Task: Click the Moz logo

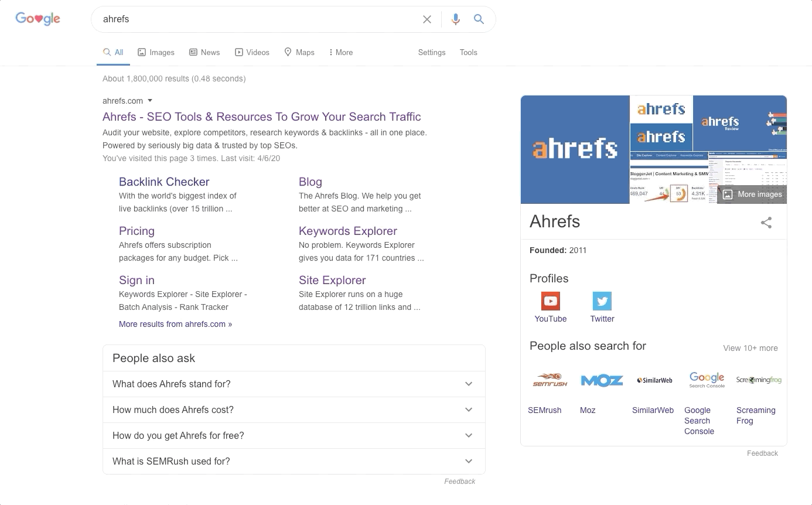Action: (602, 380)
